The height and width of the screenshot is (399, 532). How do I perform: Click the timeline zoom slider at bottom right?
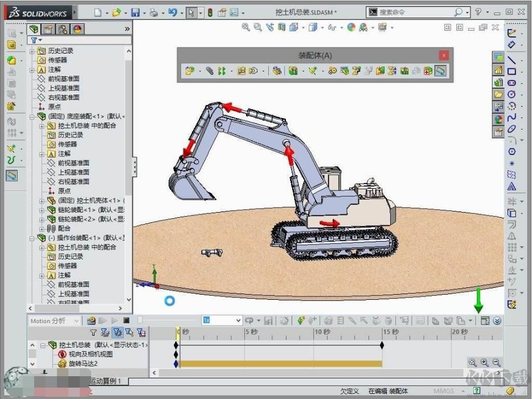[484, 363]
